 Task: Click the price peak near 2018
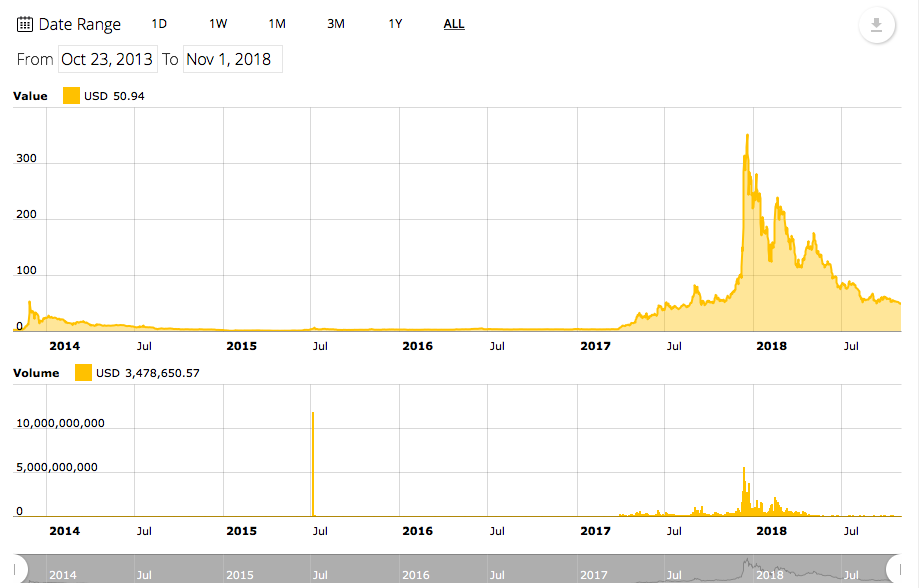click(x=747, y=136)
